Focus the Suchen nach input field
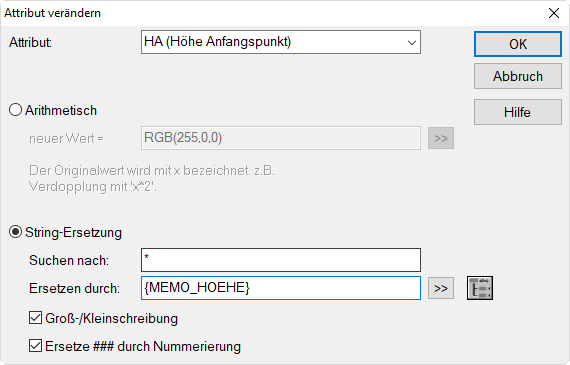The image size is (570, 365). tap(281, 260)
